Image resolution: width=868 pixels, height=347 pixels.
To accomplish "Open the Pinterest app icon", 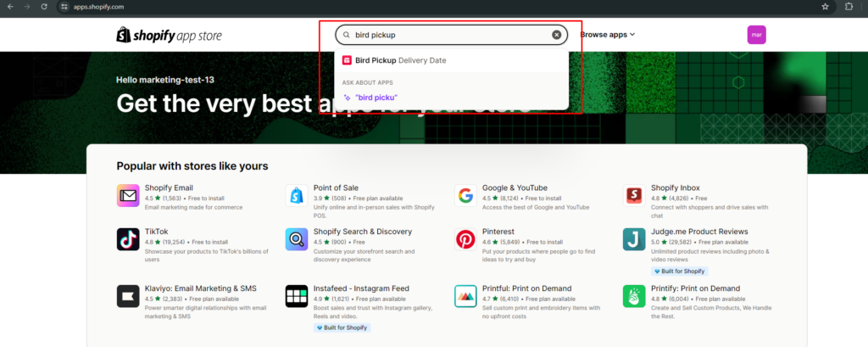I will tap(465, 239).
